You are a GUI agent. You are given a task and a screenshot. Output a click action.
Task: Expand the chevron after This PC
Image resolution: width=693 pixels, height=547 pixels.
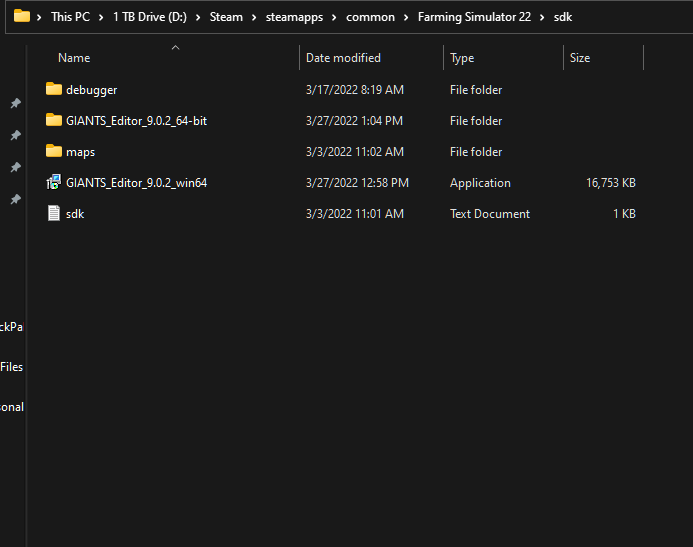[101, 17]
